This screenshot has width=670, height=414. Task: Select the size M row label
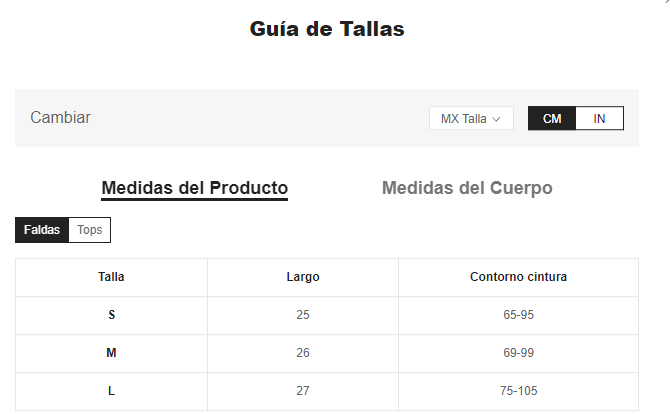point(111,353)
